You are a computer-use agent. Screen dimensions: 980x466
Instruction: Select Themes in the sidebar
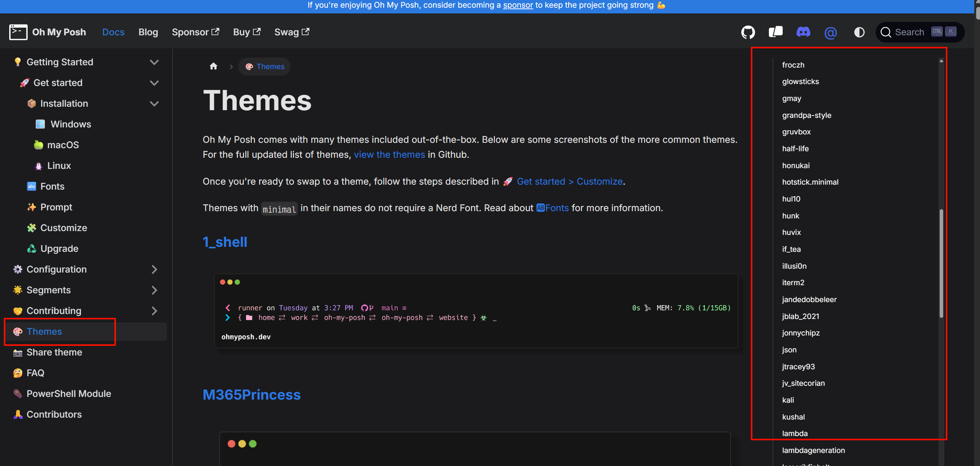coord(85,332)
